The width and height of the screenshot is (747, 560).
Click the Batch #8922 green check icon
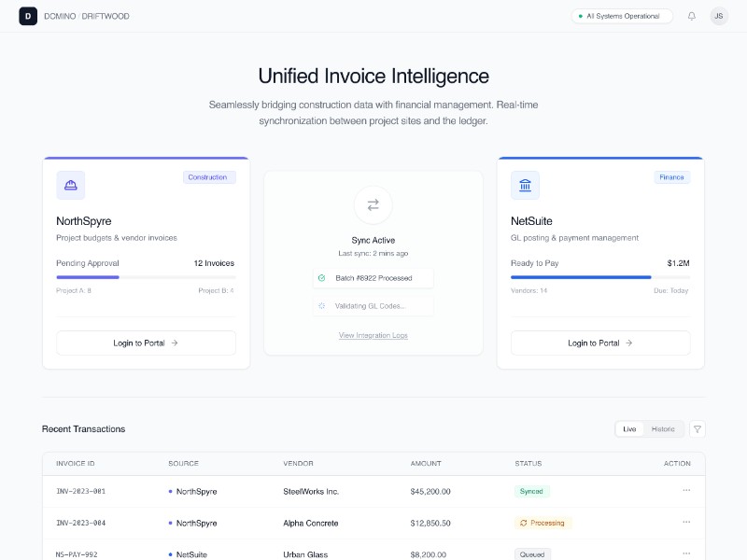coord(322,278)
